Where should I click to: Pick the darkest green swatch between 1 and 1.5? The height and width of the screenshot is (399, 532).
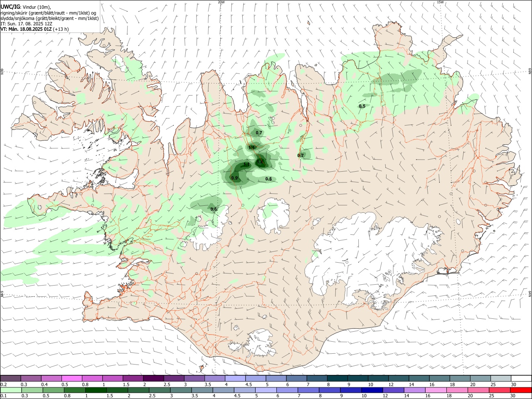tap(96, 390)
